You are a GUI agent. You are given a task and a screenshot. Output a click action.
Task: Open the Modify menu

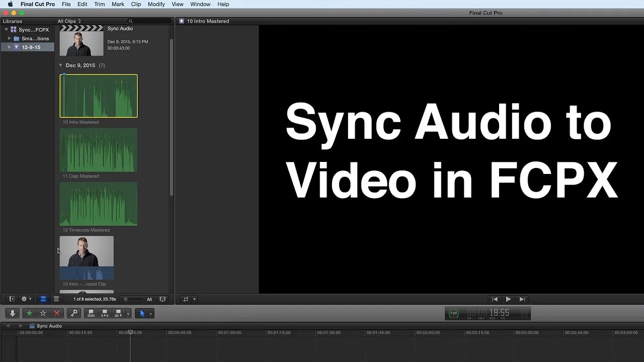point(156,4)
